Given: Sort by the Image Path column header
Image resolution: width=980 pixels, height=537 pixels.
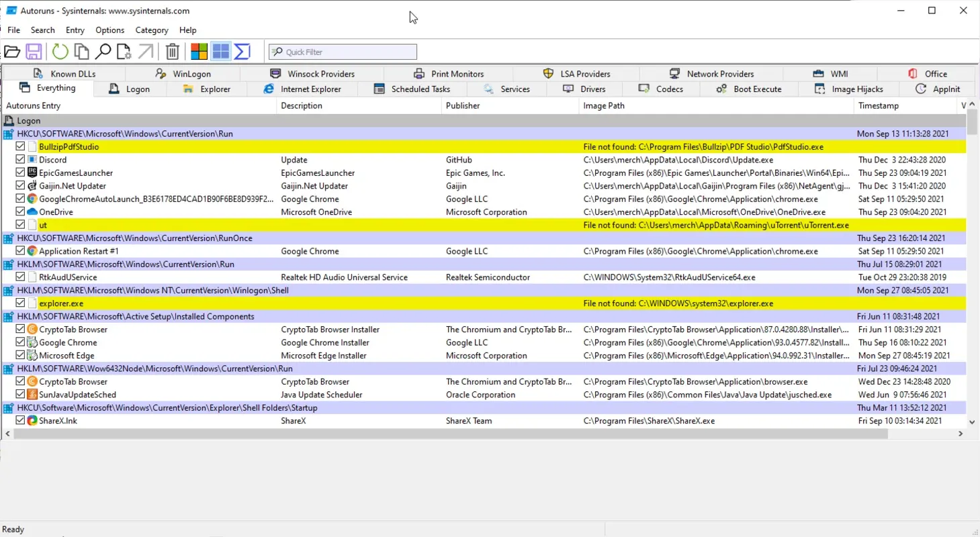Looking at the screenshot, I should coord(716,105).
